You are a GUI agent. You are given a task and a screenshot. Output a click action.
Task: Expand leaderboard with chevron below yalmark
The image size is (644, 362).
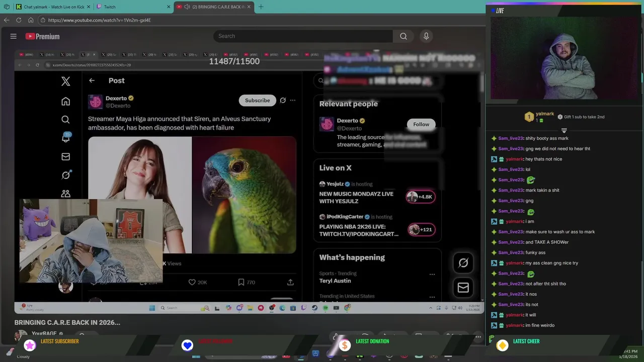coord(563,131)
